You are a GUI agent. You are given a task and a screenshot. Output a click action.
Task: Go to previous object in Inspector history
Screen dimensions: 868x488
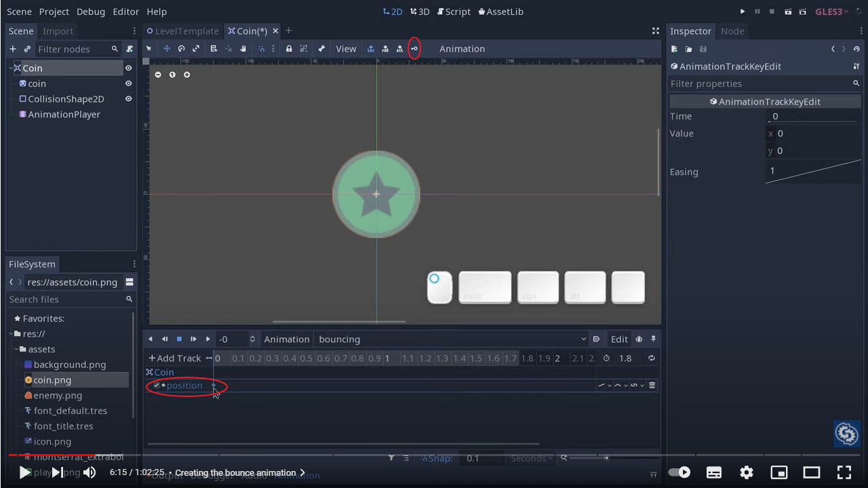(833, 49)
